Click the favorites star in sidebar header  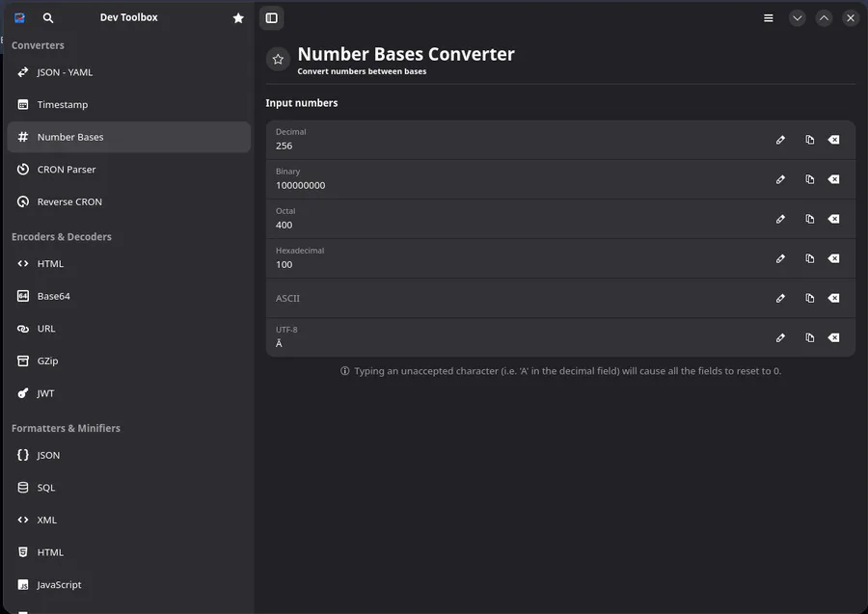(238, 17)
